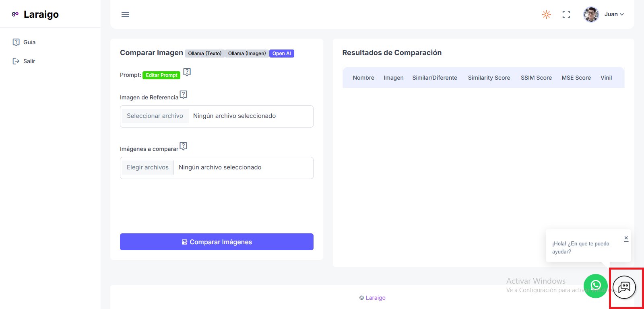The height and width of the screenshot is (309, 644).
Task: Open the WhatsApp chat button
Action: tap(595, 286)
